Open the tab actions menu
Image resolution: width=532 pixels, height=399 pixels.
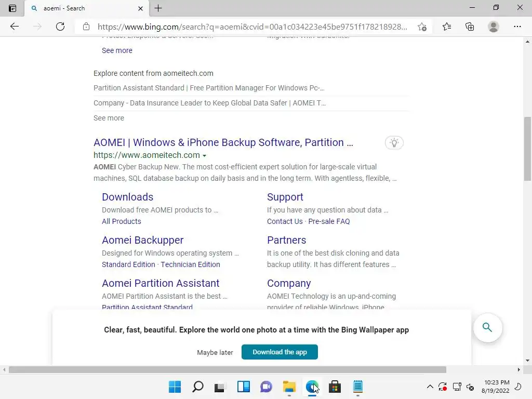12,8
